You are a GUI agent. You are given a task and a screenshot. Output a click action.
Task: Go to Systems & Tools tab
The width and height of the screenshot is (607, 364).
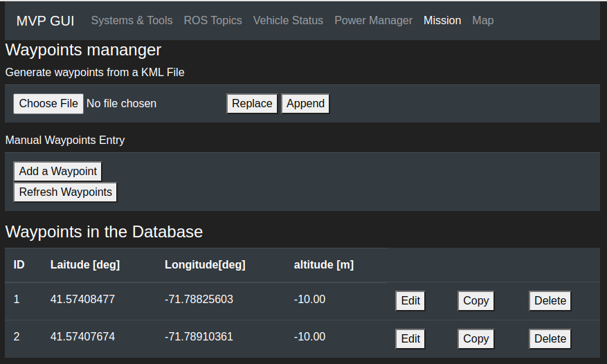132,21
